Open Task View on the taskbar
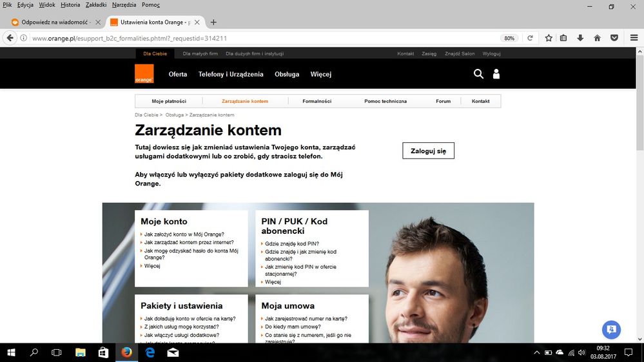 coord(57,352)
